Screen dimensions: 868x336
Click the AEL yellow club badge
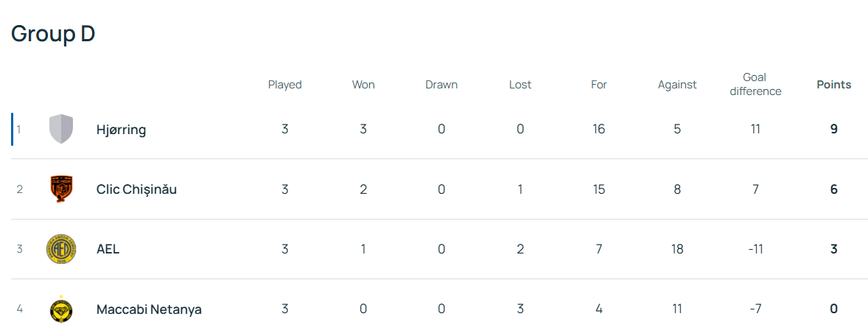click(60, 249)
